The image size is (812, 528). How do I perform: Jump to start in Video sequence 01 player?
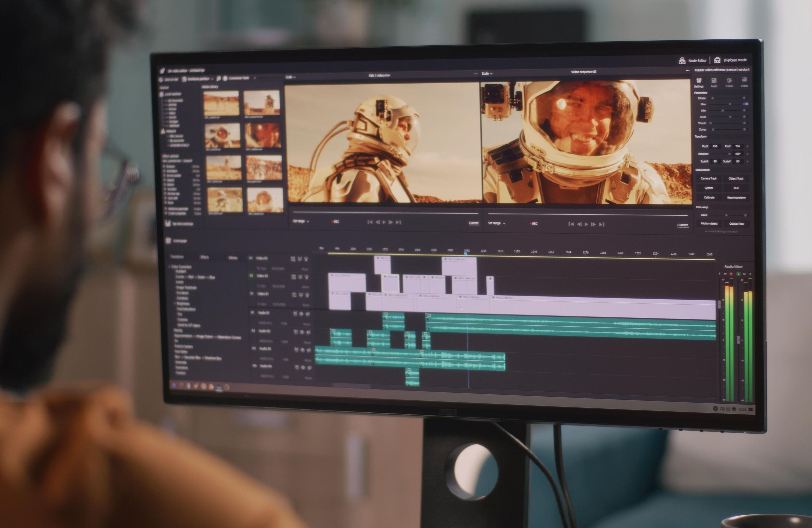(x=571, y=224)
